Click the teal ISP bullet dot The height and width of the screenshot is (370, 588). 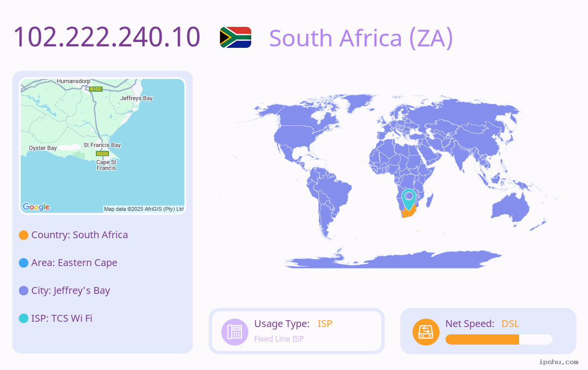(23, 318)
